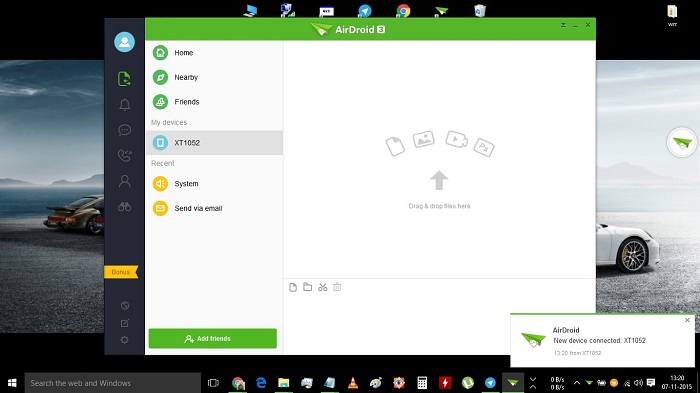Click the feedback pencil icon
The height and width of the screenshot is (393, 700).
[125, 323]
